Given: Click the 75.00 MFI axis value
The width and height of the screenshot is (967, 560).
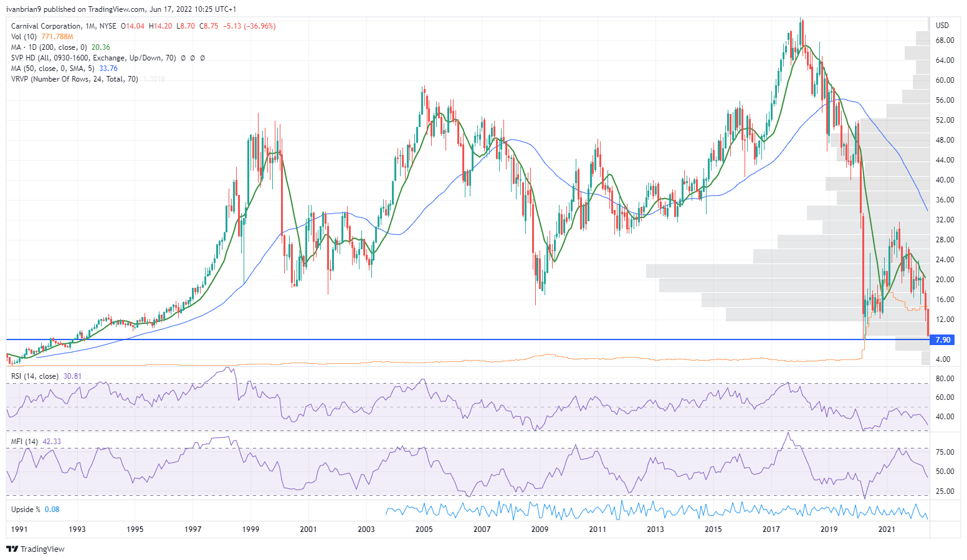Looking at the screenshot, I should pos(945,452).
